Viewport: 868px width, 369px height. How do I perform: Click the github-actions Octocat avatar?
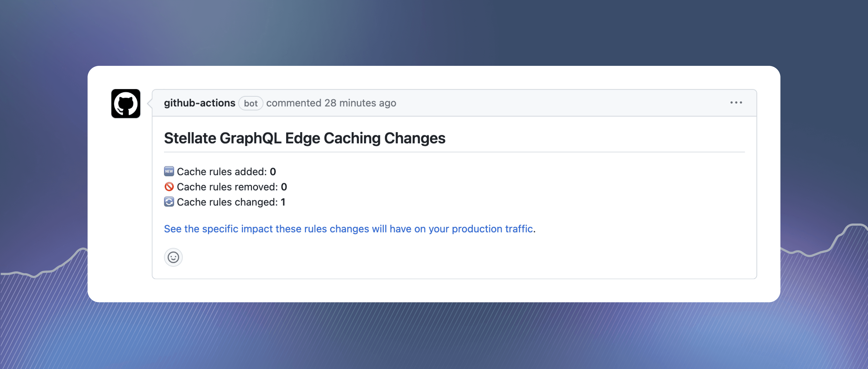(x=126, y=103)
